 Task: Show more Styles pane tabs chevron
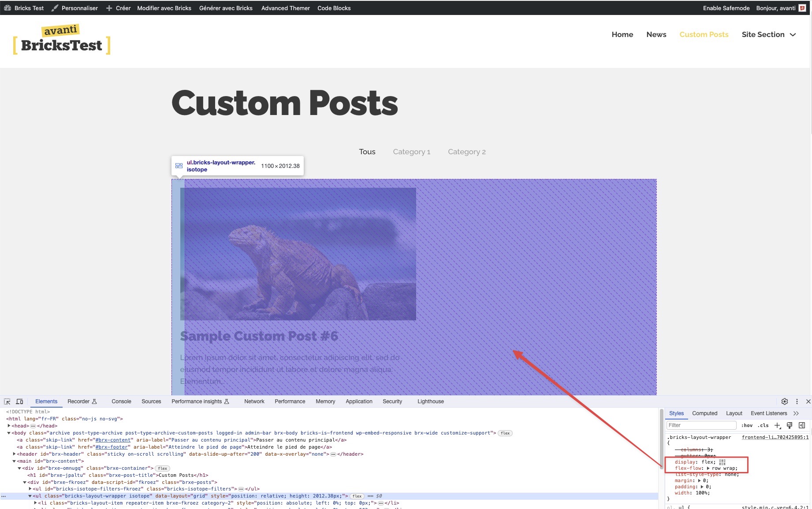[x=796, y=413]
